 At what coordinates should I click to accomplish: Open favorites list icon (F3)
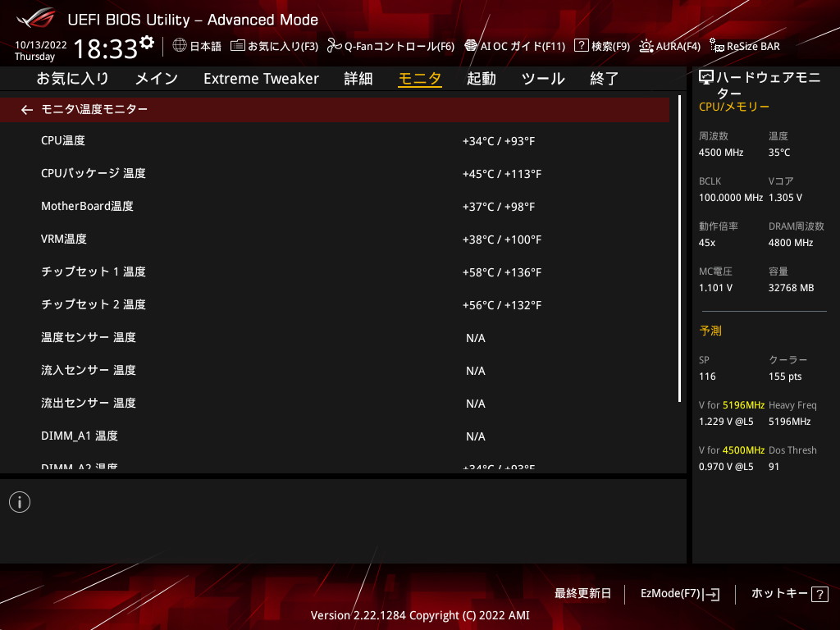pyautogui.click(x=238, y=46)
